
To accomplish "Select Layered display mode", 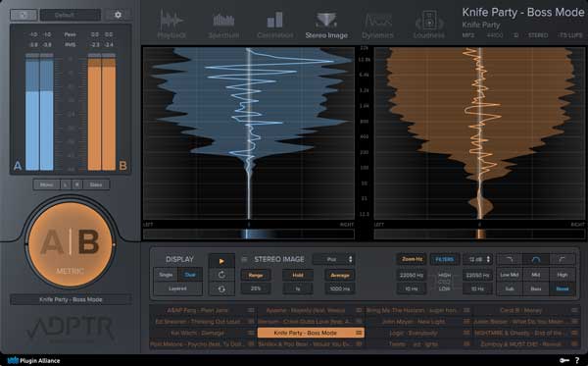I will 177,288.
